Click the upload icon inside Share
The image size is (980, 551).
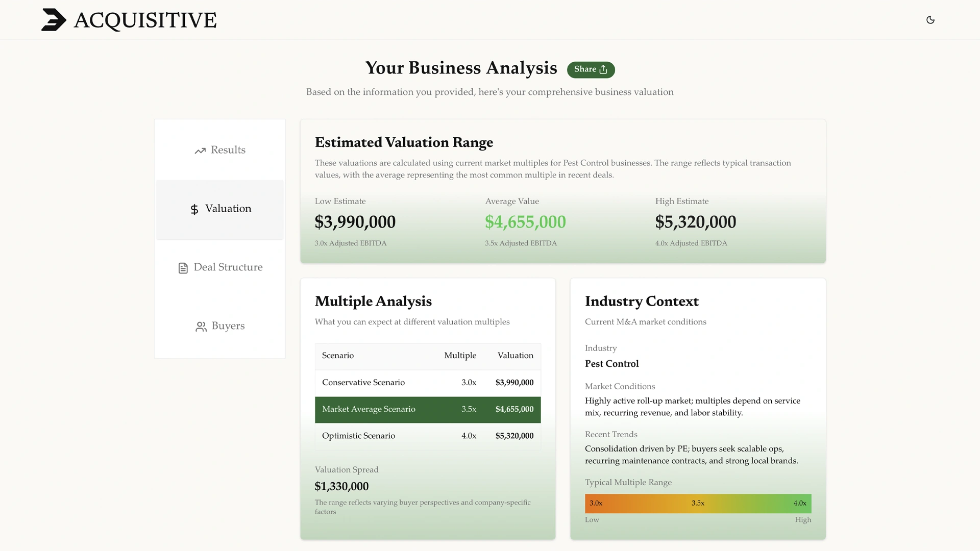coord(603,69)
